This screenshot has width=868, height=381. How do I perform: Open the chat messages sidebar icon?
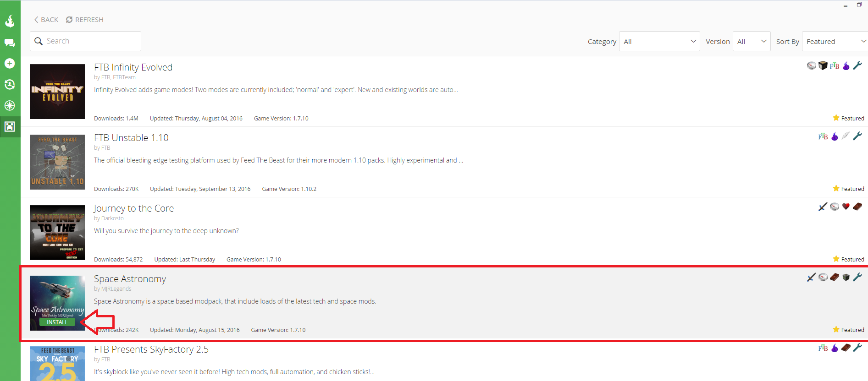coord(10,43)
